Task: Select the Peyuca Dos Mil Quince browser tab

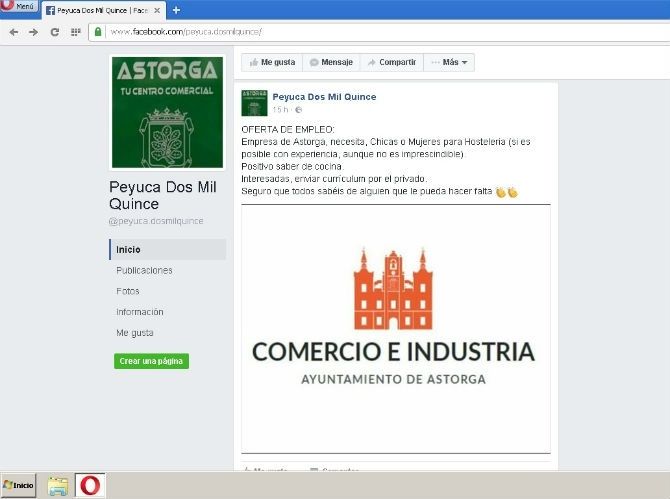Action: coord(103,11)
